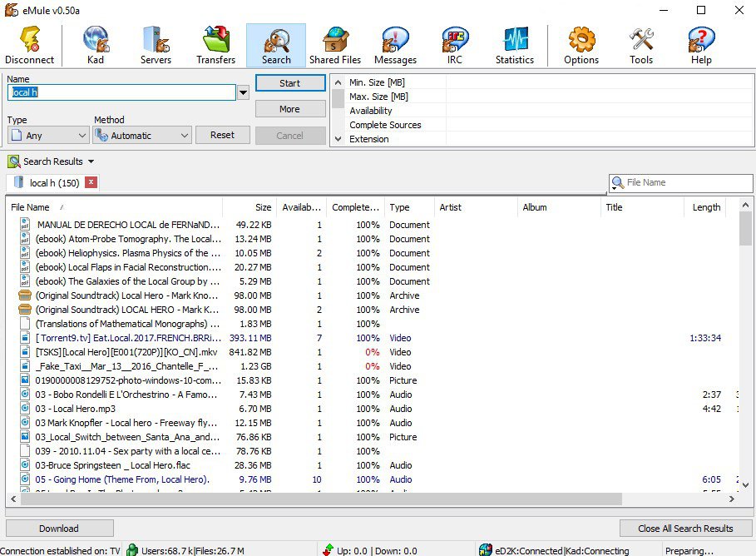Screen dimensions: 756x556
Task: Sort by Type column header
Action: 409,207
